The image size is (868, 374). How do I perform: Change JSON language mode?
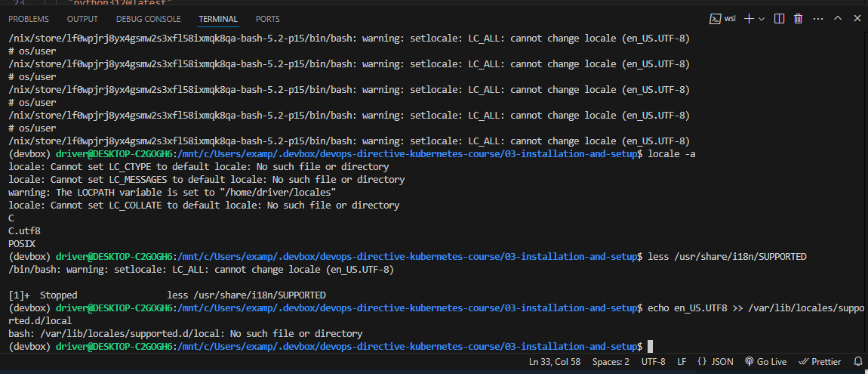point(715,362)
